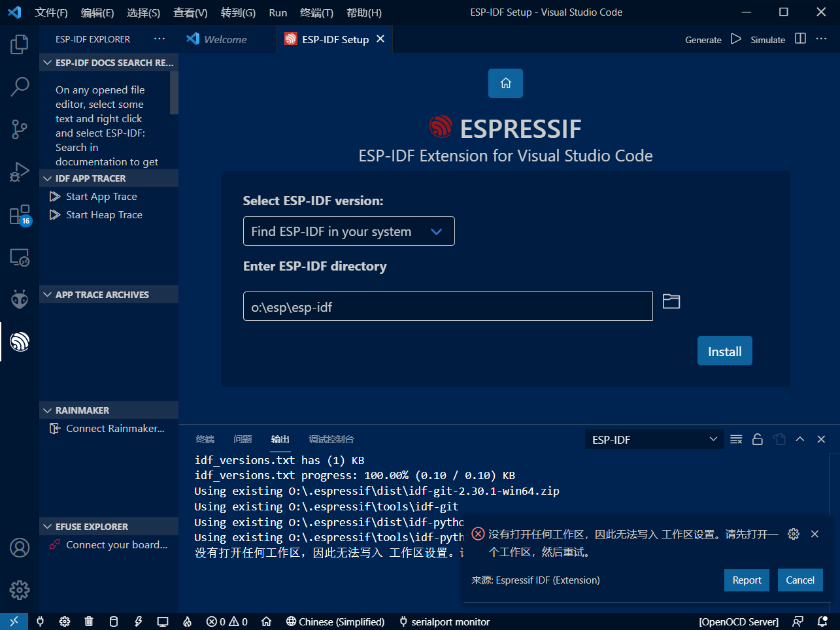Screen dimensions: 840x630
Task: Build project cylinder icon in status bar
Action: tap(113, 622)
